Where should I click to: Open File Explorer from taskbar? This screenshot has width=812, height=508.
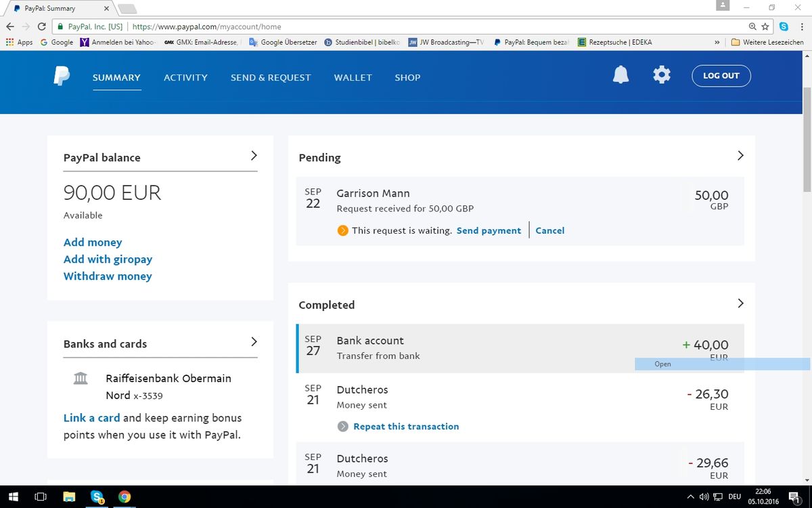68,496
